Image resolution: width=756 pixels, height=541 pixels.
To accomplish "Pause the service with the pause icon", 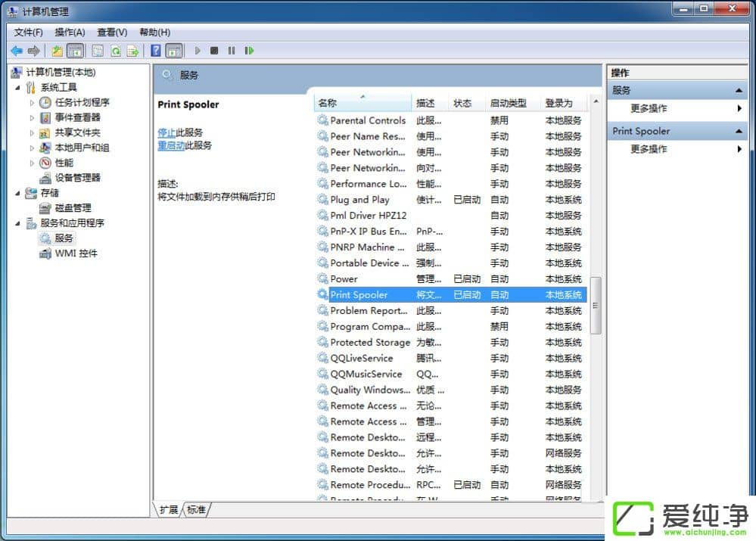I will pyautogui.click(x=233, y=51).
